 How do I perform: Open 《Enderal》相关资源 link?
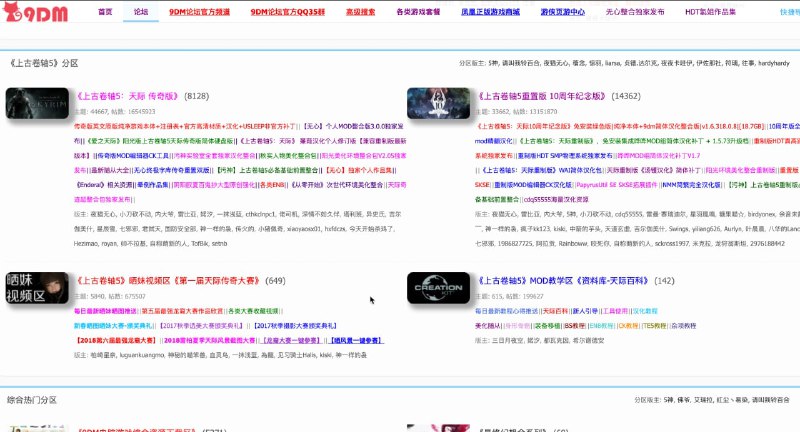(104, 185)
